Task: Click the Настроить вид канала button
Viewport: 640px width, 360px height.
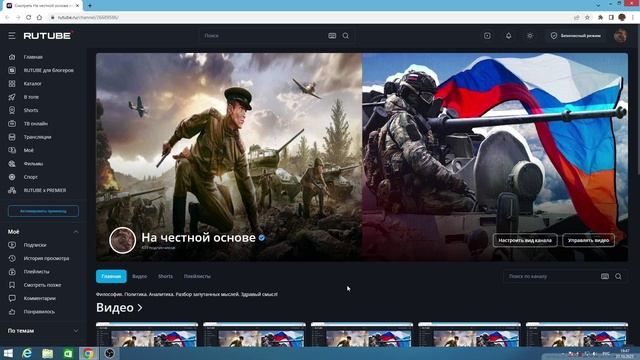Action: [x=525, y=240]
